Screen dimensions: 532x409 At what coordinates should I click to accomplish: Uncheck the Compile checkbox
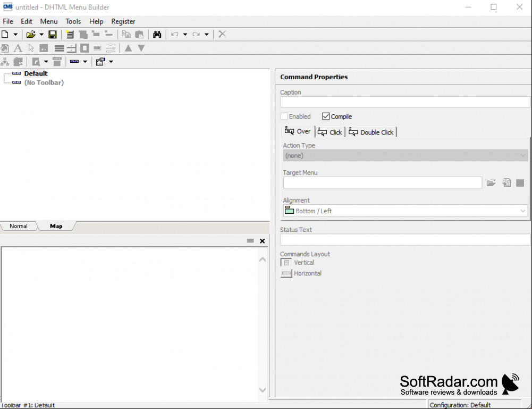(x=326, y=116)
